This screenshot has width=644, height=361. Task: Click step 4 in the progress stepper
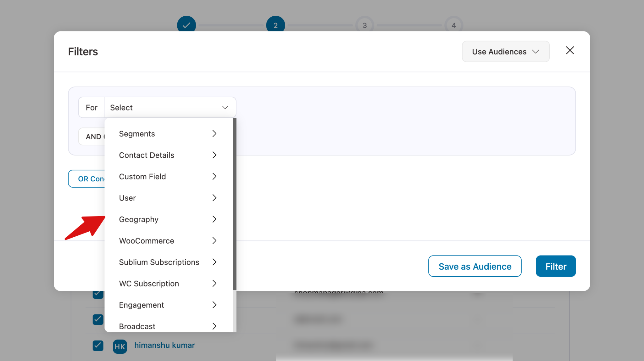coord(454,25)
